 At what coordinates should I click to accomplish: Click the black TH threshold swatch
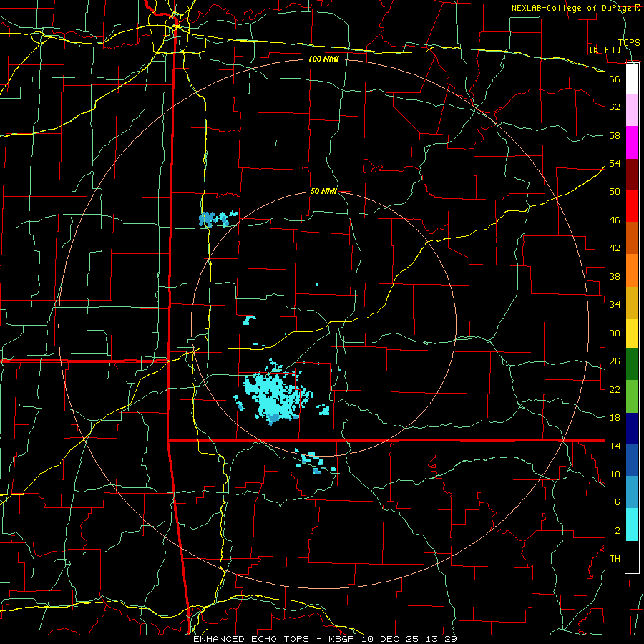(632, 557)
